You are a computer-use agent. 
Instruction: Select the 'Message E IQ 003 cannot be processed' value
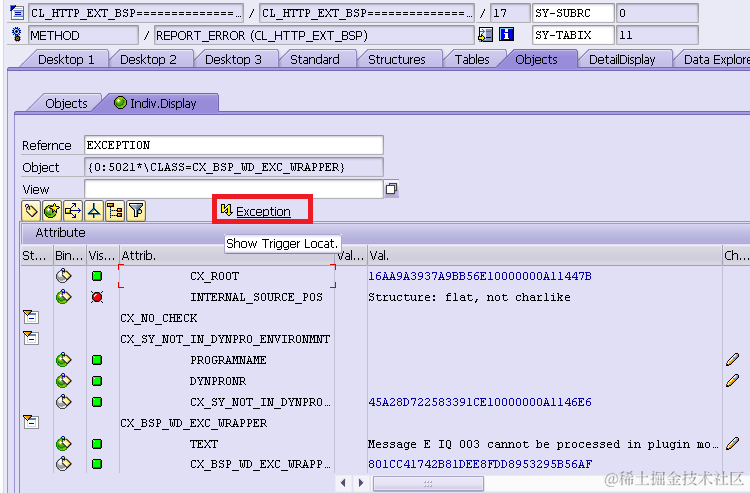pyautogui.click(x=542, y=444)
